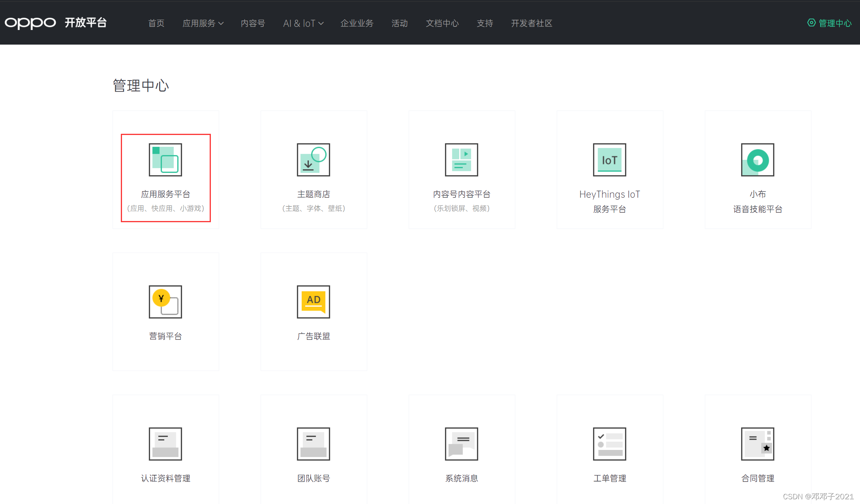Click the 小布 语音技能平台 label
860x504 pixels.
click(x=758, y=202)
